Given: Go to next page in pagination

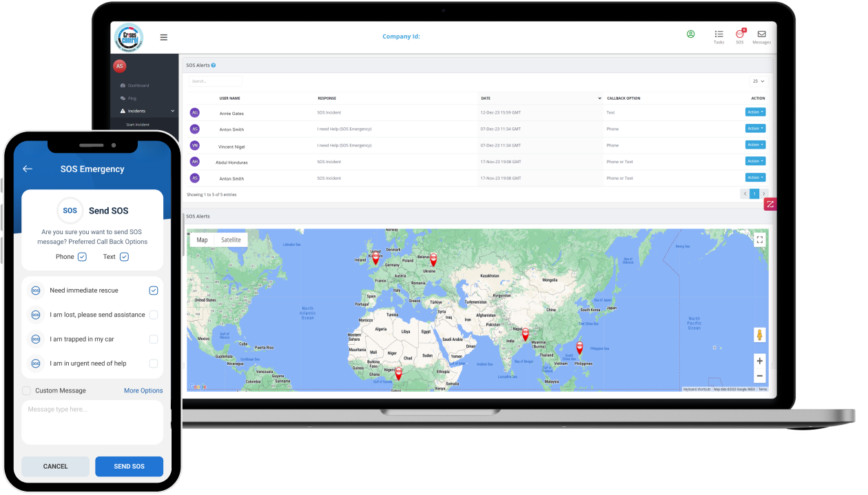Looking at the screenshot, I should click(763, 194).
